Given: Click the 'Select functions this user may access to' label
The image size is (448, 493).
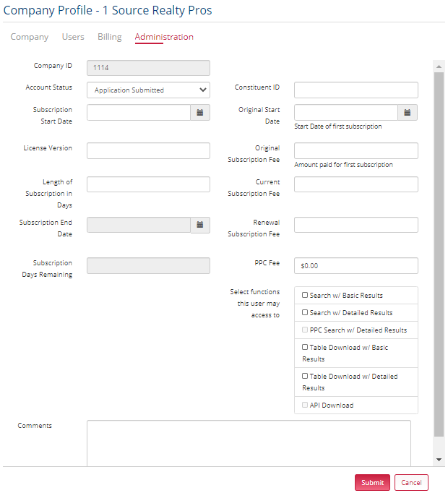Looking at the screenshot, I should (x=254, y=304).
